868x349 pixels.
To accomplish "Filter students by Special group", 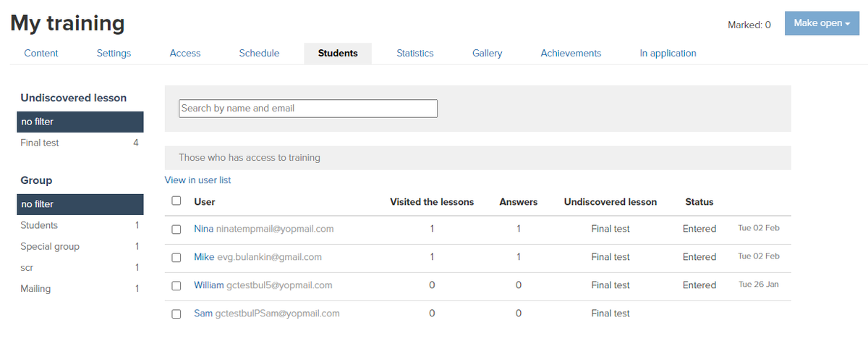I will point(50,247).
